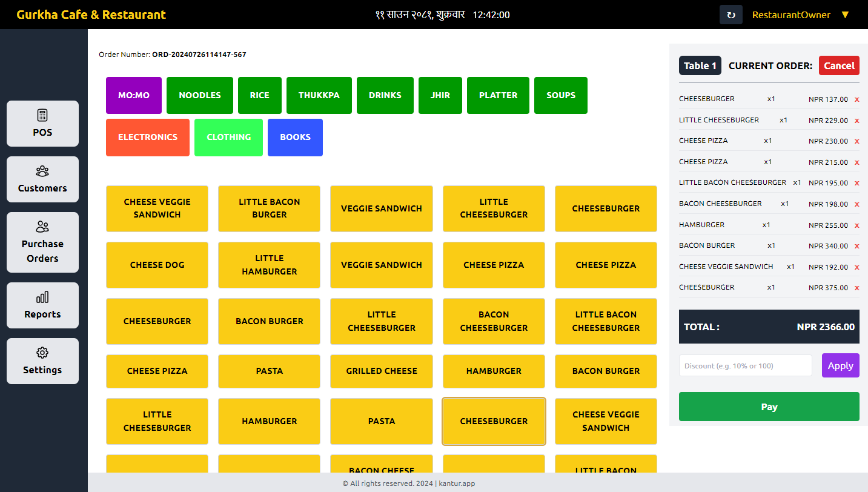This screenshot has height=492, width=868.
Task: Add LITTLE HAMBURGER to the order
Action: coord(270,265)
